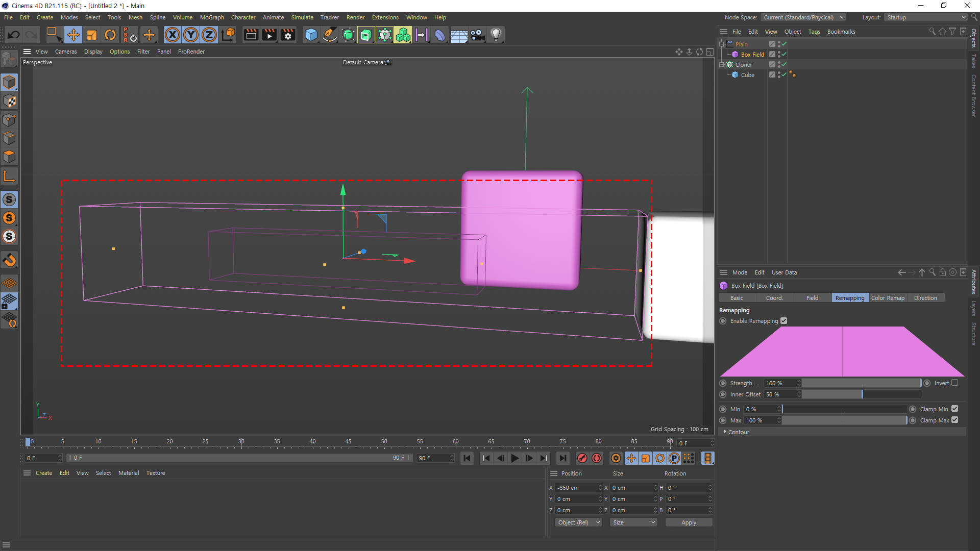980x551 pixels.
Task: Click the Inner Offset slider
Action: [862, 394]
